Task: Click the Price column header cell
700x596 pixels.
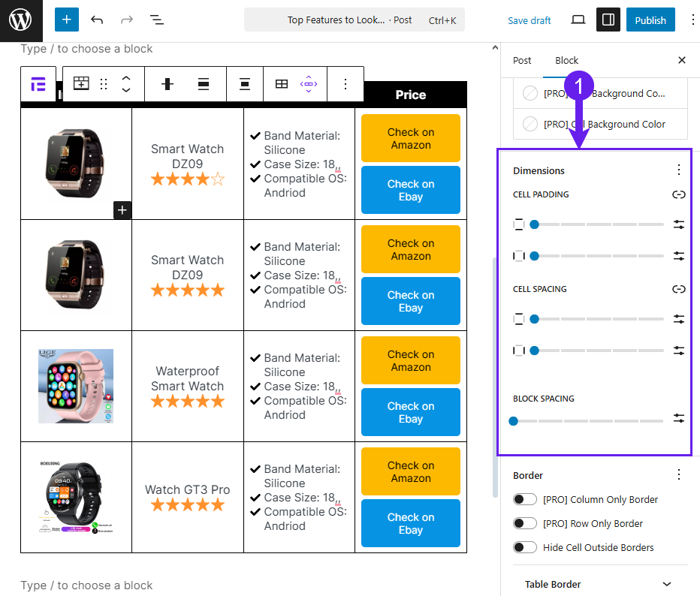Action: tap(411, 95)
